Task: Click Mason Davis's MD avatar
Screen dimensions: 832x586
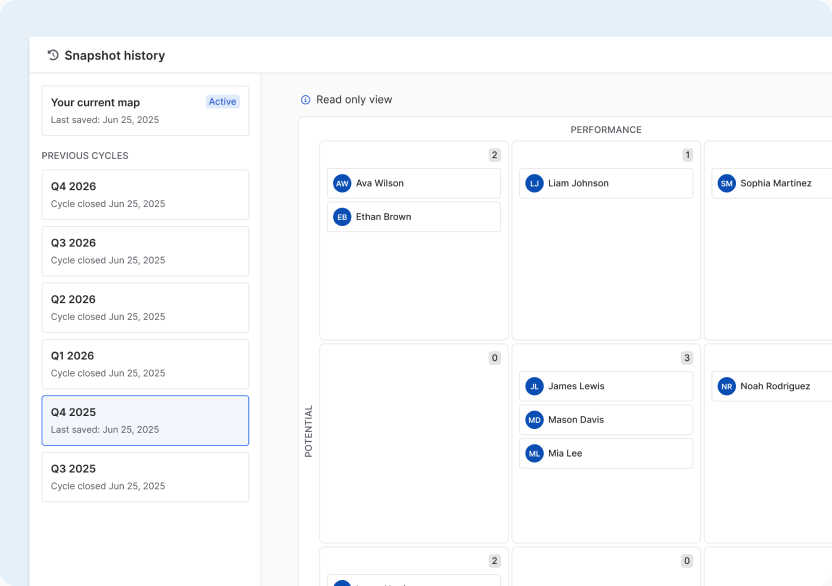Action: pyautogui.click(x=534, y=420)
